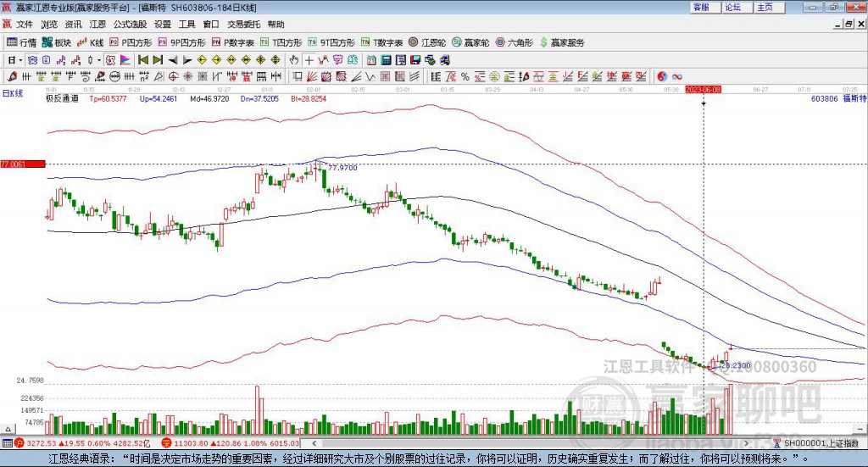This screenshot has width=868, height=467.
Task: Expand the candlestick style dropdown arrow
Action: pos(98,60)
